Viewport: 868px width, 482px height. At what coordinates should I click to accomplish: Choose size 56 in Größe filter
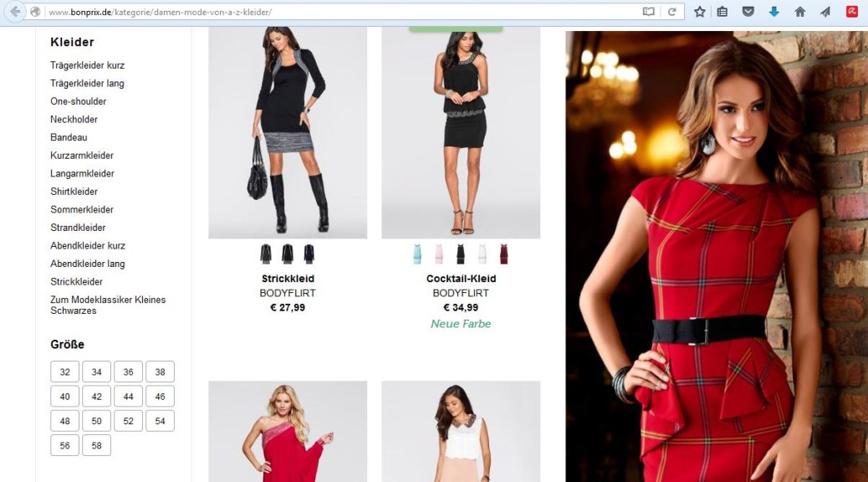pos(64,445)
